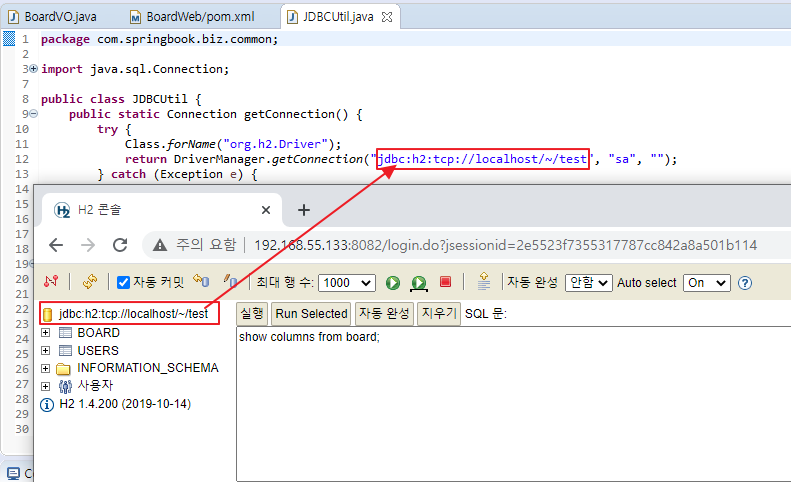The height and width of the screenshot is (482, 791).
Task: Open the Auto select On dropdown
Action: pyautogui.click(x=706, y=283)
